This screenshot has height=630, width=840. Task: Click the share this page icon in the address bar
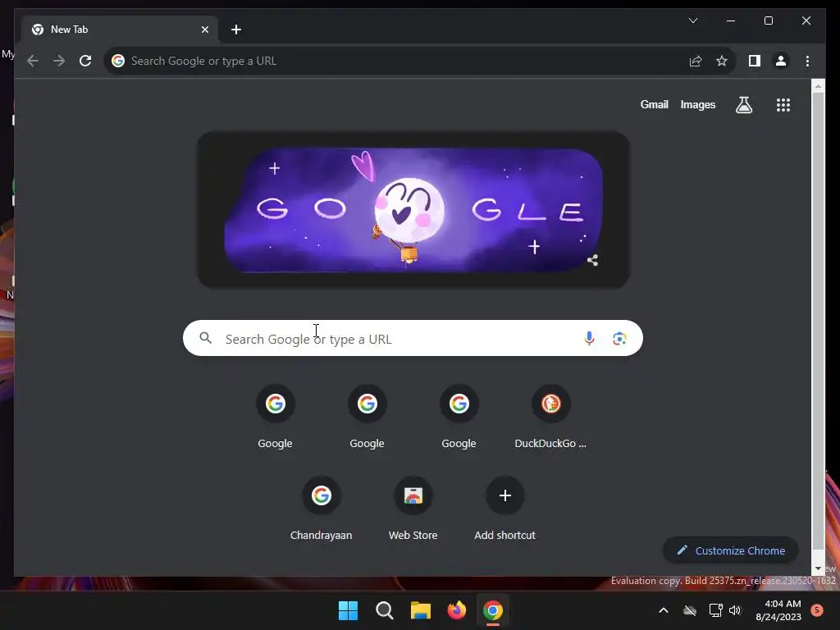click(x=696, y=61)
